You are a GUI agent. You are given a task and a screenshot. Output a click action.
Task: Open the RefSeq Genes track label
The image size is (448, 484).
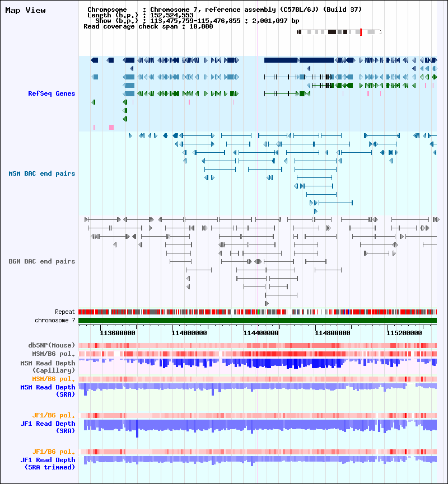pyautogui.click(x=52, y=93)
